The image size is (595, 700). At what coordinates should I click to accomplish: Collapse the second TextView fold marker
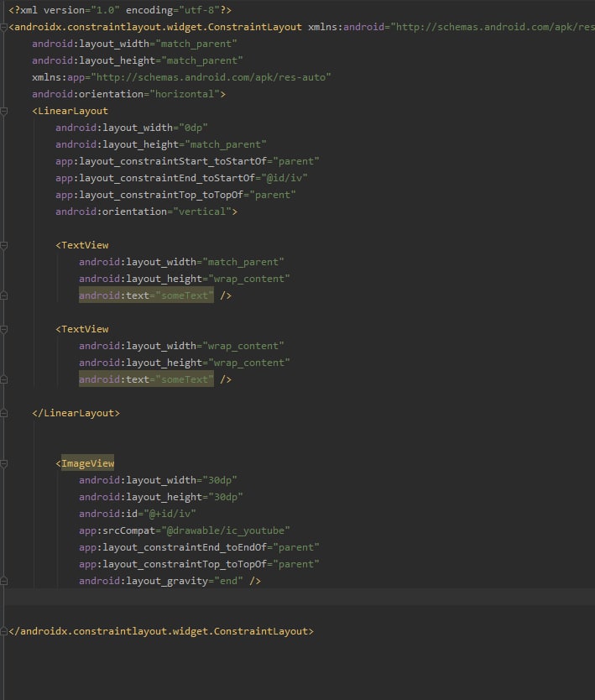3,329
